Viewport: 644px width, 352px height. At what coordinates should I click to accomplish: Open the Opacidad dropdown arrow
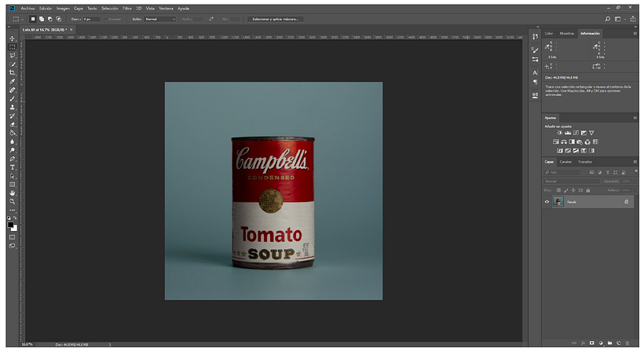(635, 181)
